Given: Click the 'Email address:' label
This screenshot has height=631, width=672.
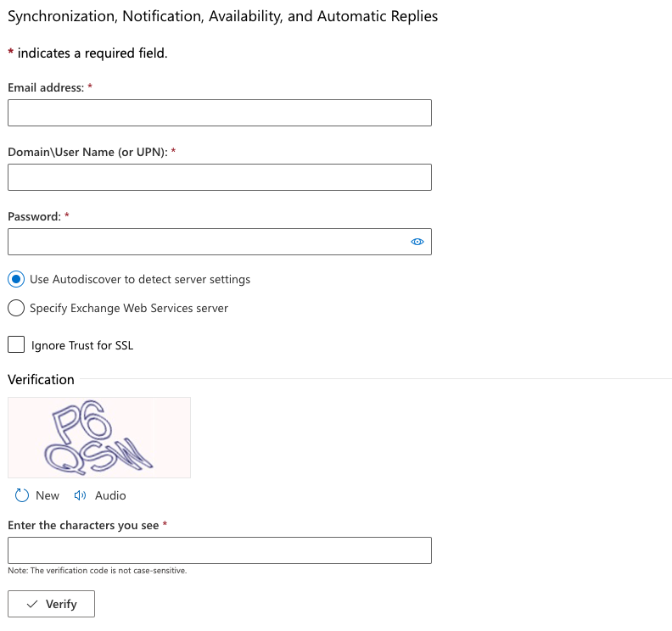Looking at the screenshot, I should click(x=46, y=87).
